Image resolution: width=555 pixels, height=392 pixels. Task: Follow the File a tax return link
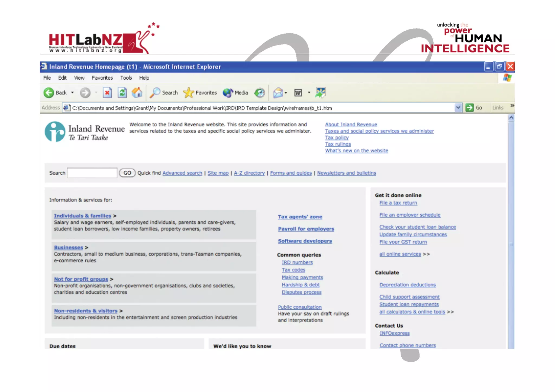(398, 203)
